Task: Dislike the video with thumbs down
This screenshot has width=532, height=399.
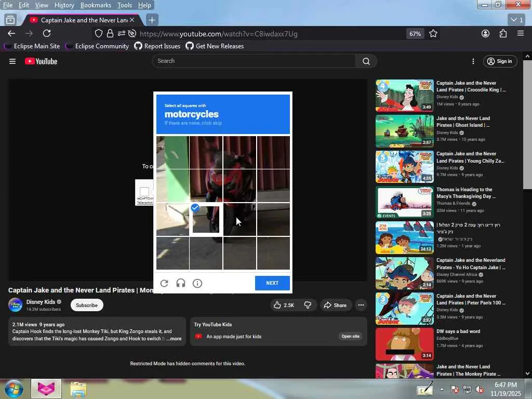Action: pos(308,305)
